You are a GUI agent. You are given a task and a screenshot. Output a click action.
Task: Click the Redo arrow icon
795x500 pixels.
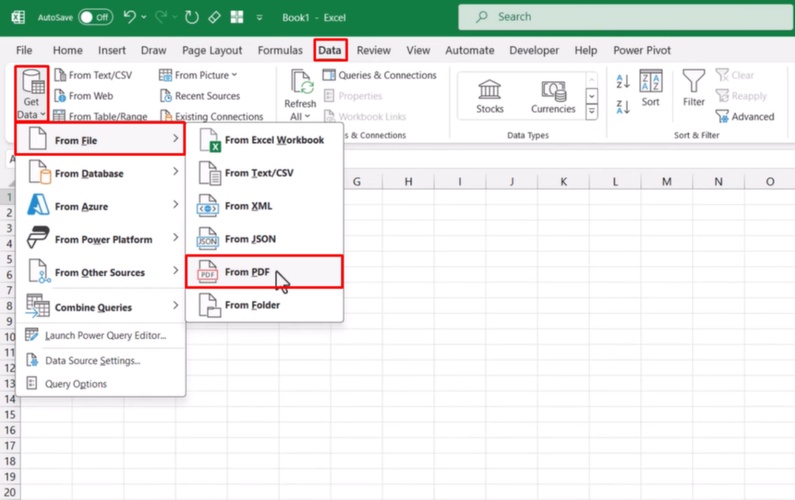161,17
